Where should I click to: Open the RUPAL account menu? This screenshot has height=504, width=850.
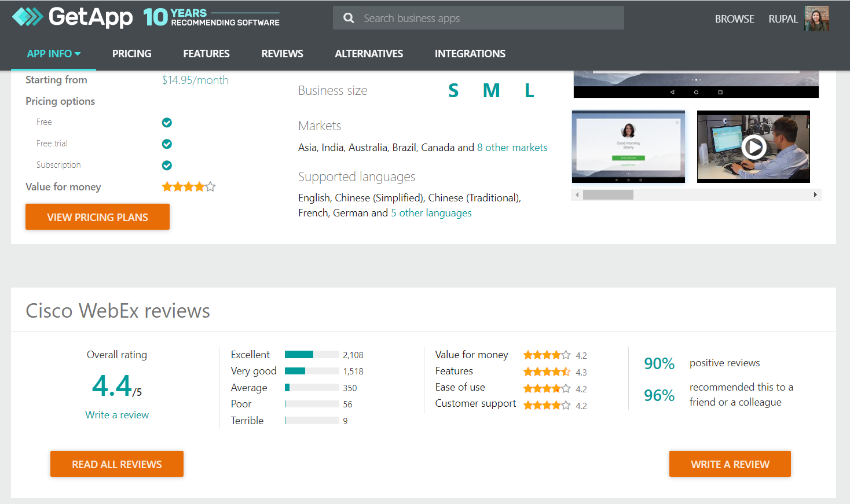tap(783, 19)
